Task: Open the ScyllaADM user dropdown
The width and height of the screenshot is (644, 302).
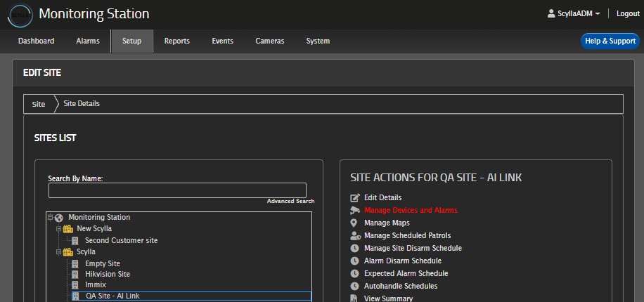Action: point(574,14)
